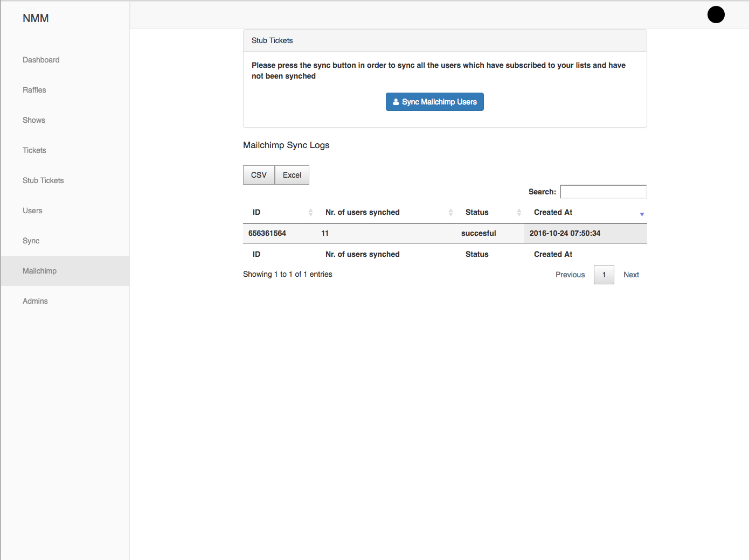Toggle Created At descending sort arrow
The height and width of the screenshot is (560, 749).
click(x=641, y=214)
